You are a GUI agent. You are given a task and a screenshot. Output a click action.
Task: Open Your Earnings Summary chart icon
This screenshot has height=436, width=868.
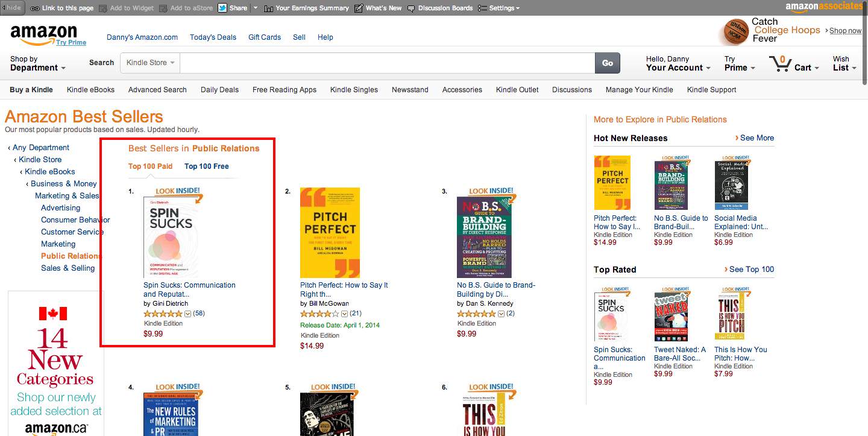click(268, 8)
